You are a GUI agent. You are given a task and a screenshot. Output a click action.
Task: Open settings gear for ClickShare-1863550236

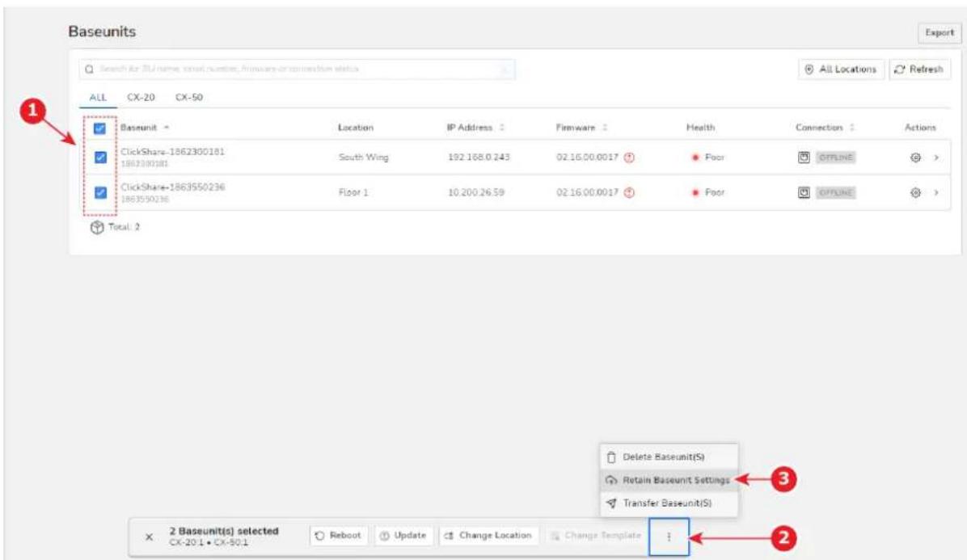(915, 193)
